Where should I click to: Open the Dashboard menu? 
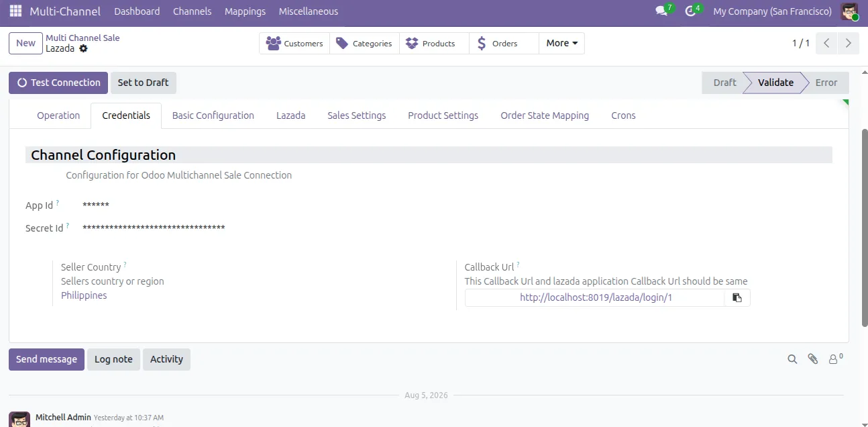coord(137,11)
